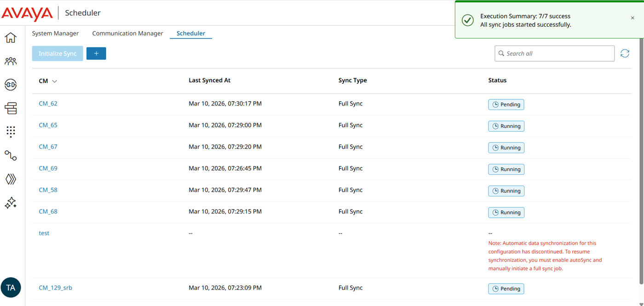This screenshot has width=644, height=306.
Task: Click the red autoSync discontinued note
Action: [x=545, y=256]
